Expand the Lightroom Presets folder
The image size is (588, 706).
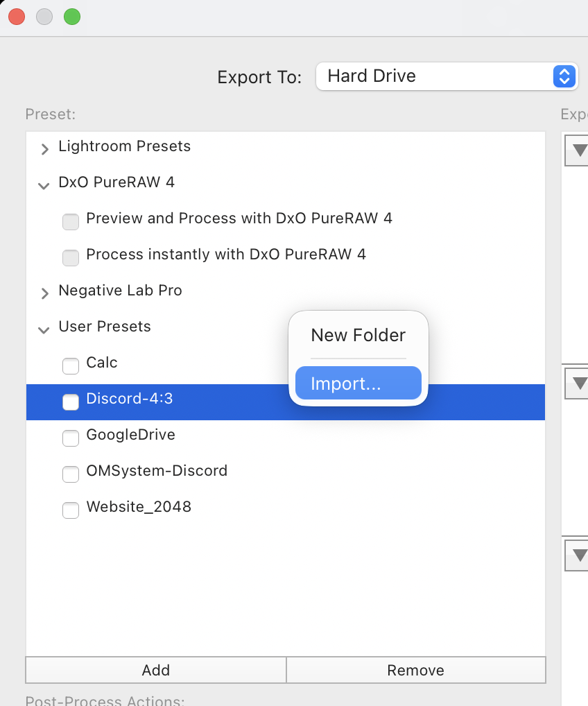(45, 148)
